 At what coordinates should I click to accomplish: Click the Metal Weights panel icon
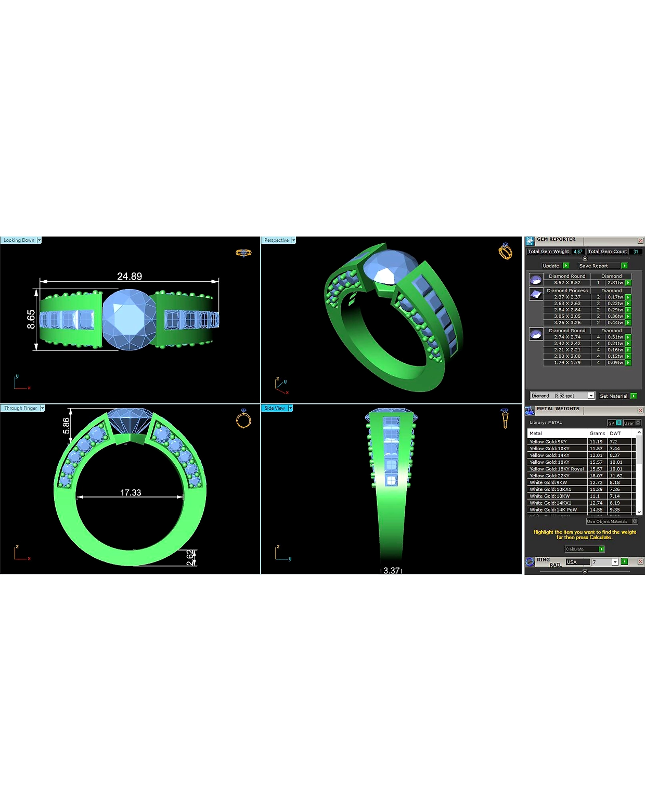[x=530, y=411]
